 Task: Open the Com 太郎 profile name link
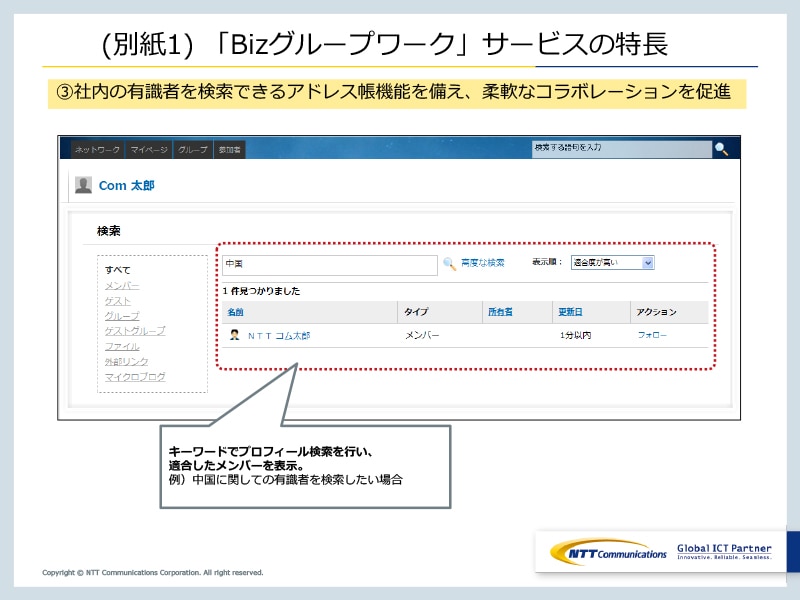(127, 186)
